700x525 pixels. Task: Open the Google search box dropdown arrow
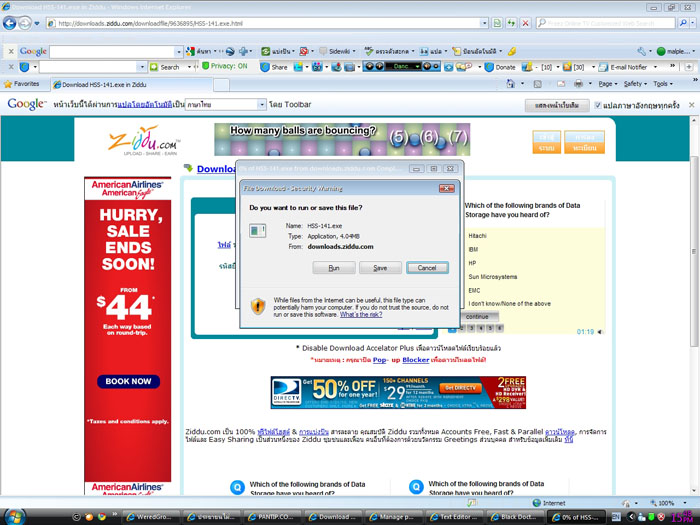(x=179, y=52)
